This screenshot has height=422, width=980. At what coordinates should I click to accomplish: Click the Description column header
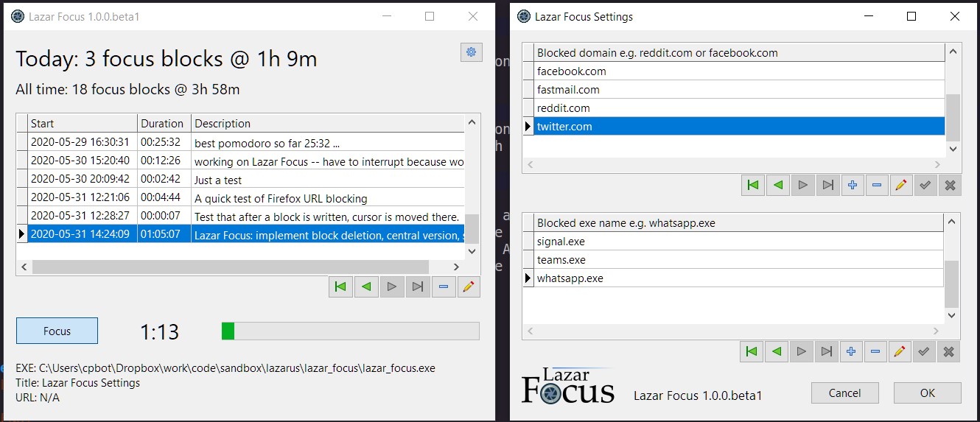point(328,123)
